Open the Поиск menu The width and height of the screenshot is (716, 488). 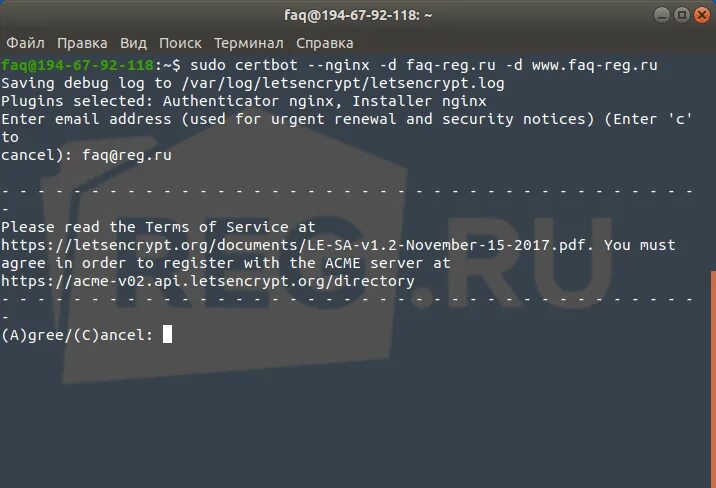pyautogui.click(x=180, y=43)
